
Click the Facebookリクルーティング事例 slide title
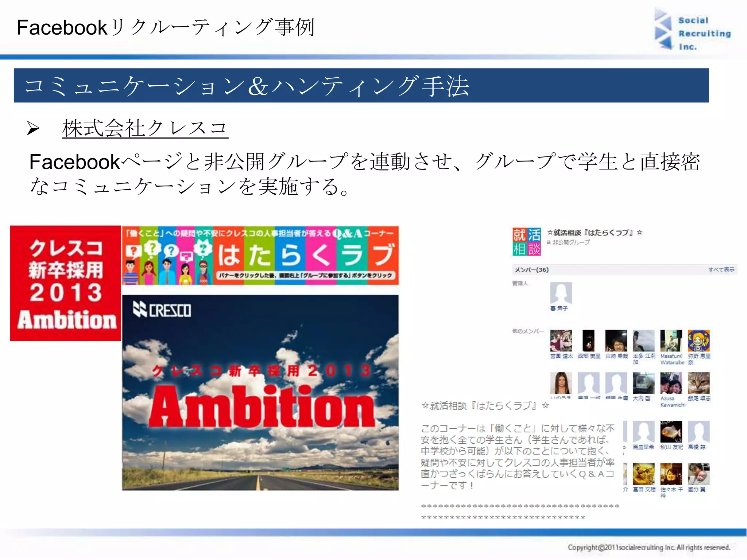[166, 27]
